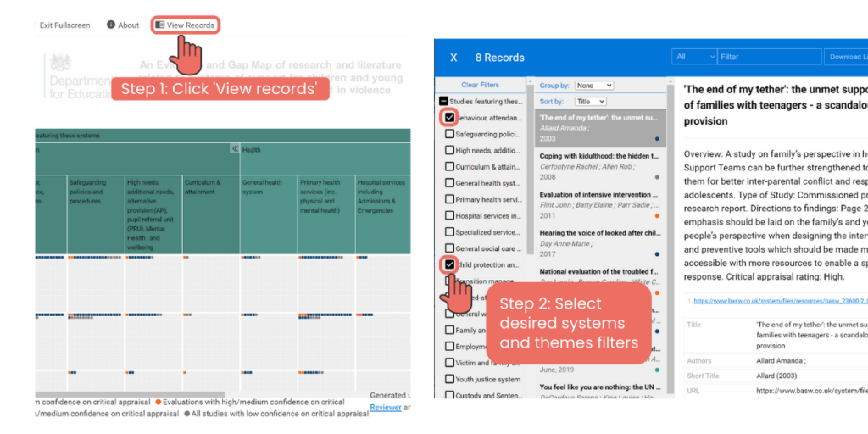The width and height of the screenshot is (868, 434).
Task: Tick the 'Primary health servi...' checkbox
Action: point(449,199)
